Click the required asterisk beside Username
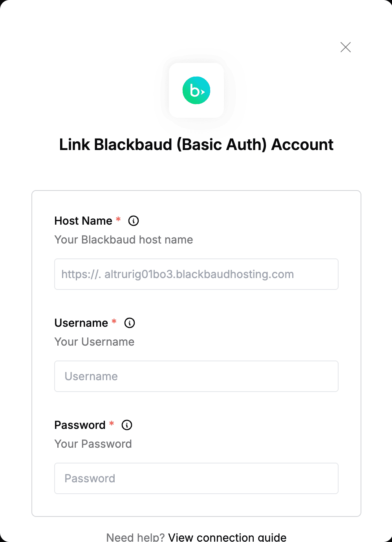 point(114,321)
